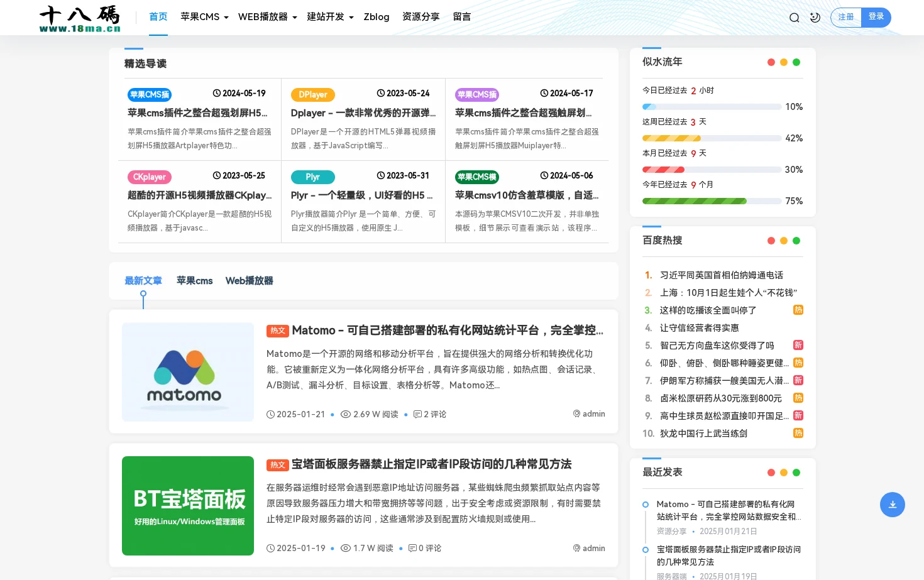Click the green 苹果CMS模 category tag

476,177
